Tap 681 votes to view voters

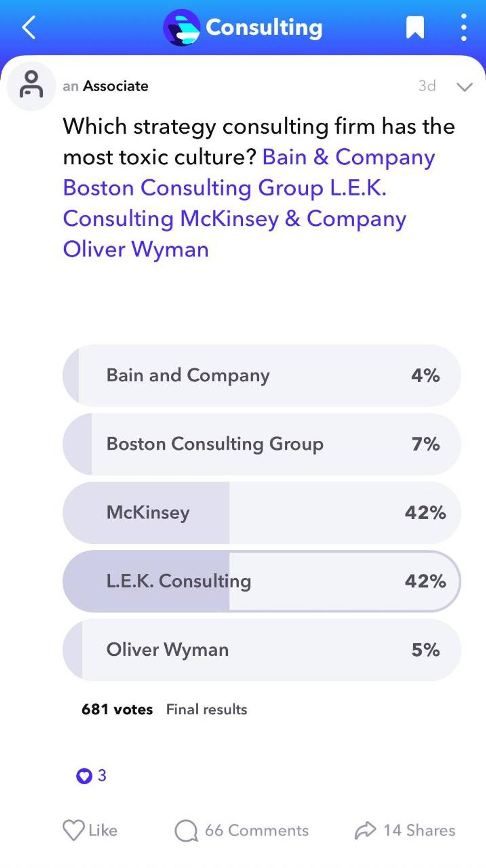tap(117, 709)
